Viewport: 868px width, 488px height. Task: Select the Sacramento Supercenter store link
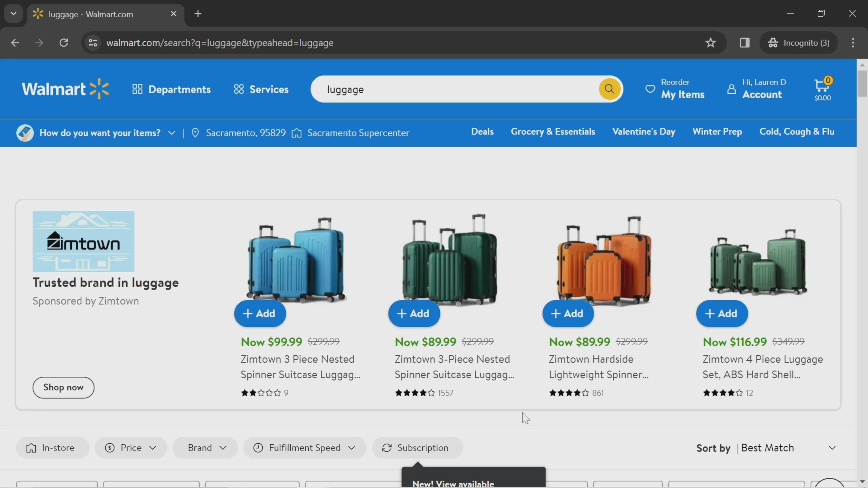(x=350, y=133)
